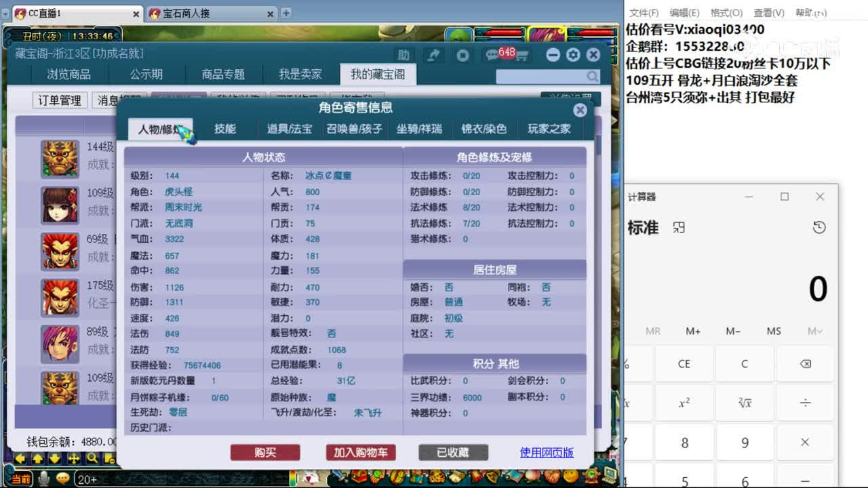This screenshot has height=488, width=868.
Task: Open the shopping cart icon in CBG title bar
Action: [x=522, y=56]
